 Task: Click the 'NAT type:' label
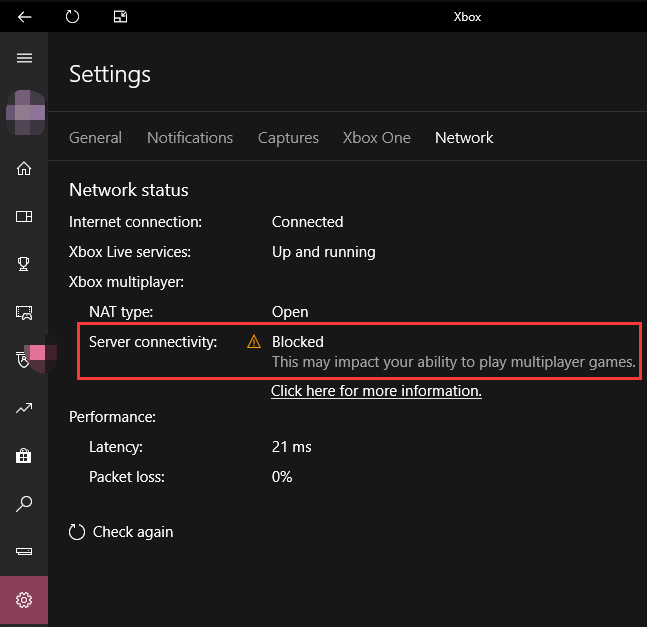click(121, 312)
